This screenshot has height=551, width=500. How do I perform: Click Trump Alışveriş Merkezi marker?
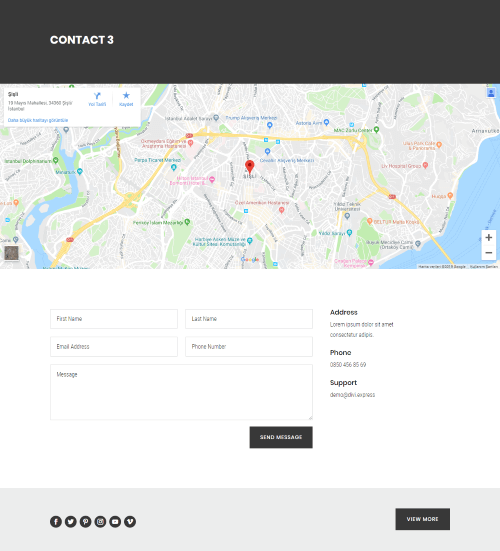pos(270,125)
